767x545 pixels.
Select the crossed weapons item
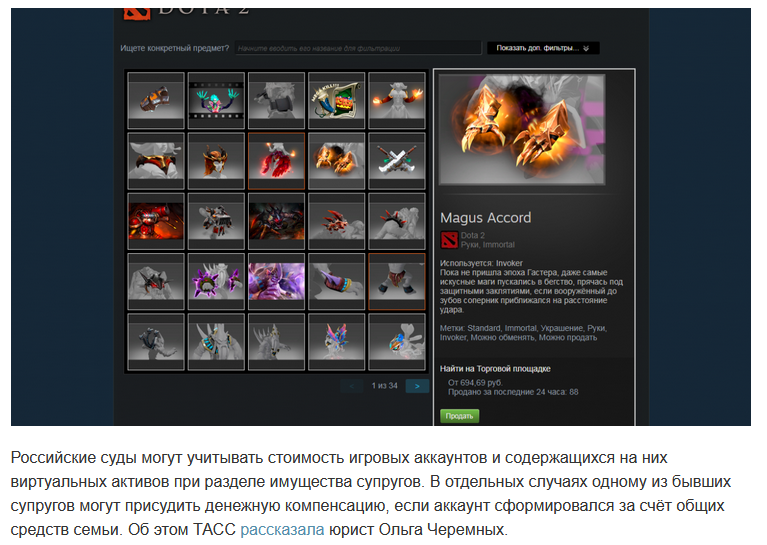pos(397,161)
